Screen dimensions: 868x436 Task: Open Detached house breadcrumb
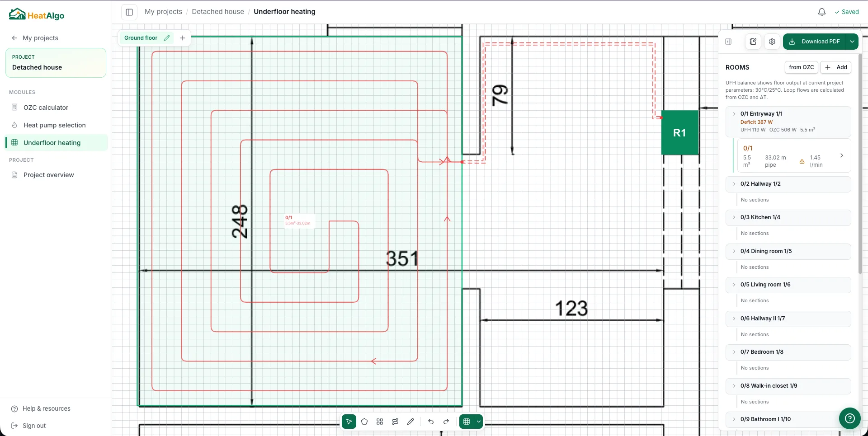pyautogui.click(x=218, y=12)
